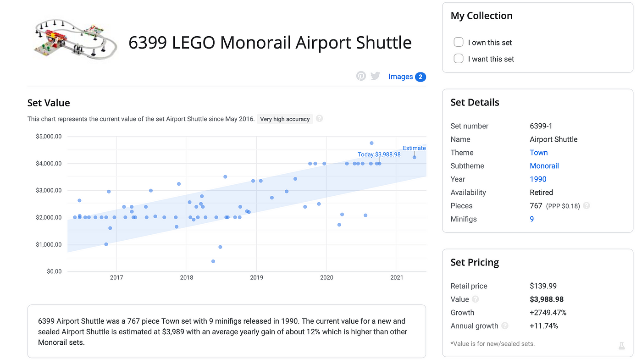Screen dimensions: 642x364
Task: Click help icon next to Annual growth
Action: coord(505,326)
